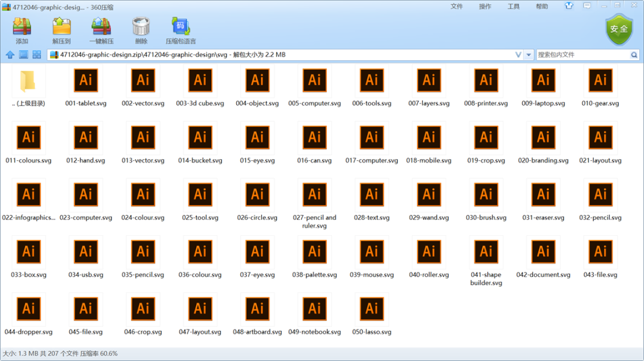Click file name 026-circle.svg
The image size is (644, 361).
[x=258, y=217]
